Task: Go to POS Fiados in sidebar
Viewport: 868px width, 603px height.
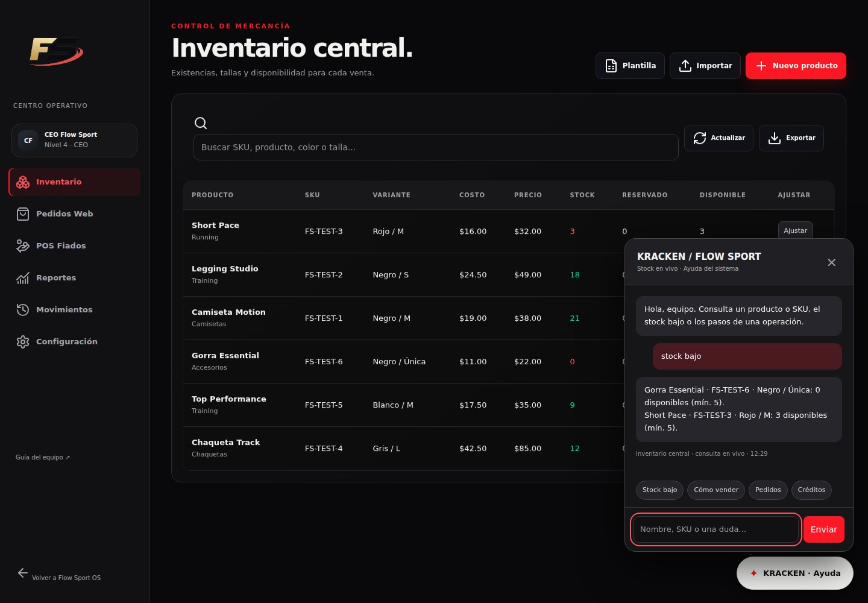Action: point(75,246)
